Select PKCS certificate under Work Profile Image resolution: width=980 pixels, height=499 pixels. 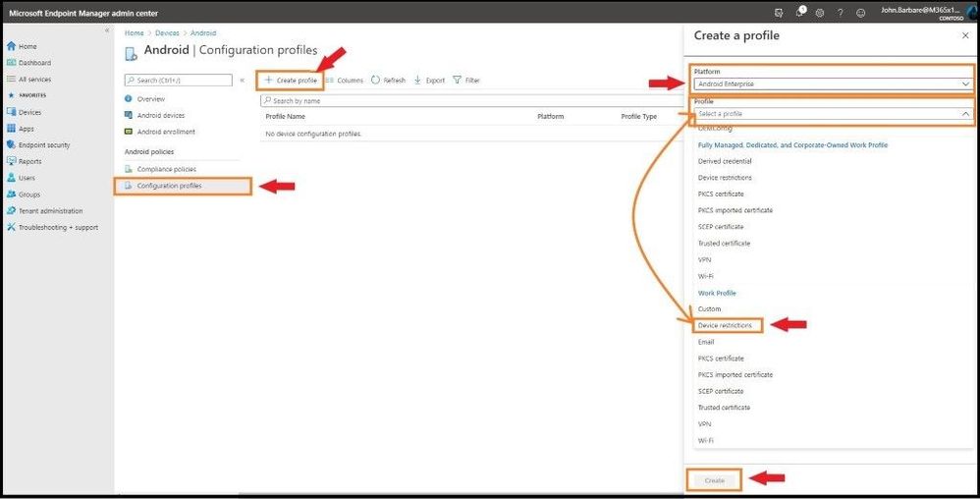click(721, 359)
